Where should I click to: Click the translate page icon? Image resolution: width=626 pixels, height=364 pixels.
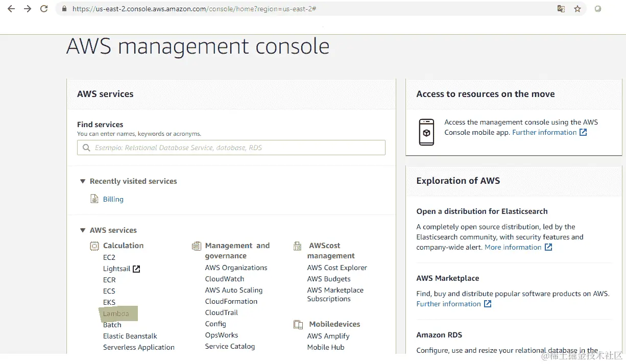pyautogui.click(x=561, y=9)
